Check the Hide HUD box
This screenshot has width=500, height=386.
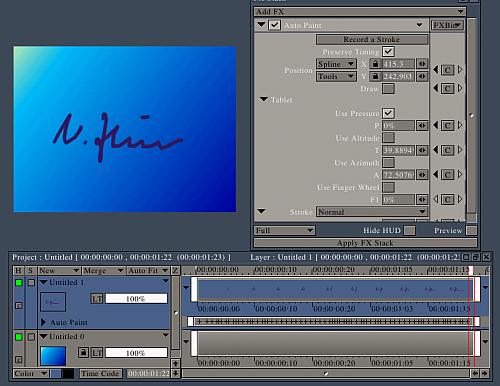point(410,230)
